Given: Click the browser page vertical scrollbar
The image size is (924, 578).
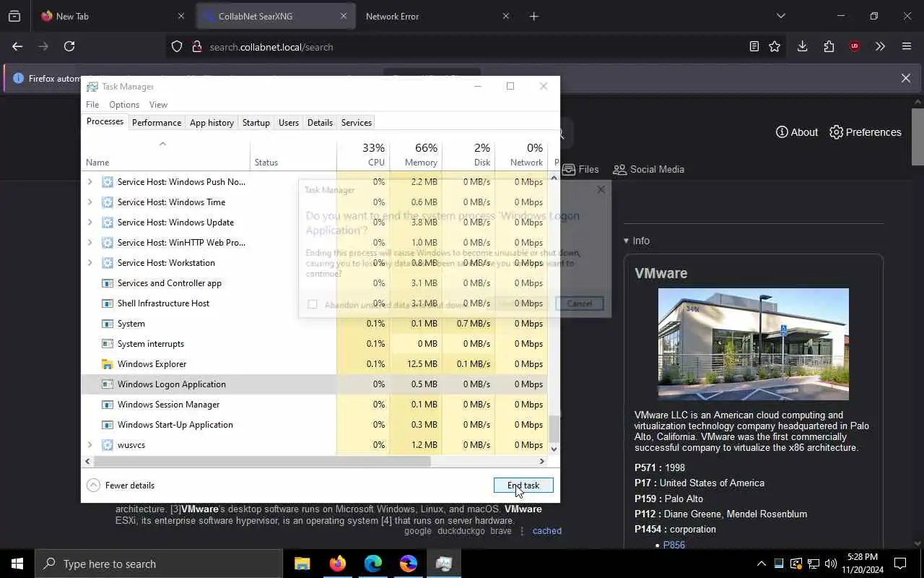Looking at the screenshot, I should [x=918, y=137].
